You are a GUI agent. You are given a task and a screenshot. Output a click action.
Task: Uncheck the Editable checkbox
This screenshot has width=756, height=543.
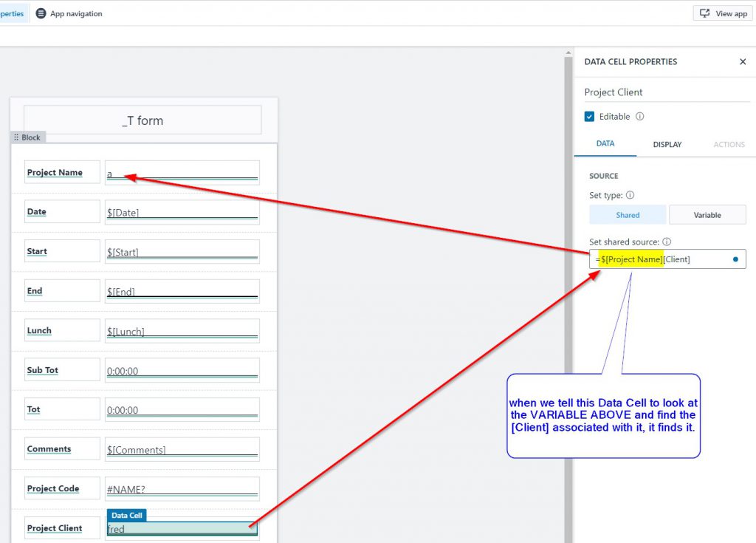tap(589, 117)
